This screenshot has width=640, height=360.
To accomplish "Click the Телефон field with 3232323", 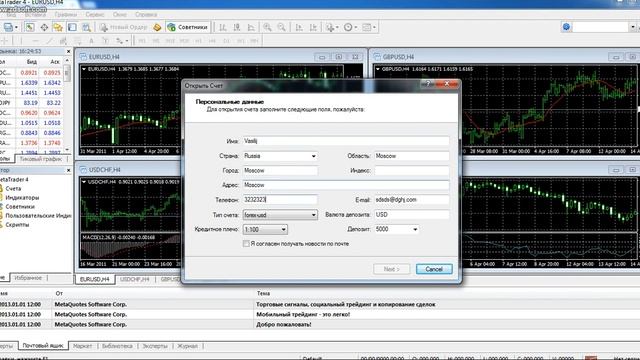I will pos(280,200).
